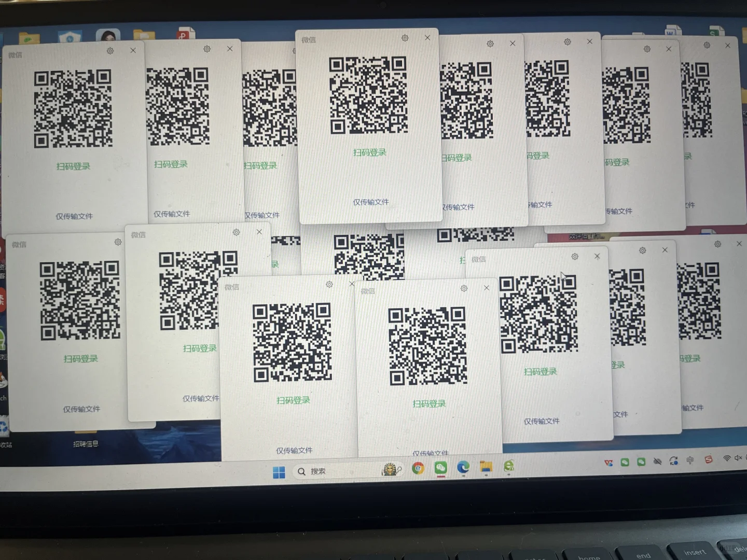
Task: Open Wi-Fi network settings in the system tray
Action: coord(727,458)
